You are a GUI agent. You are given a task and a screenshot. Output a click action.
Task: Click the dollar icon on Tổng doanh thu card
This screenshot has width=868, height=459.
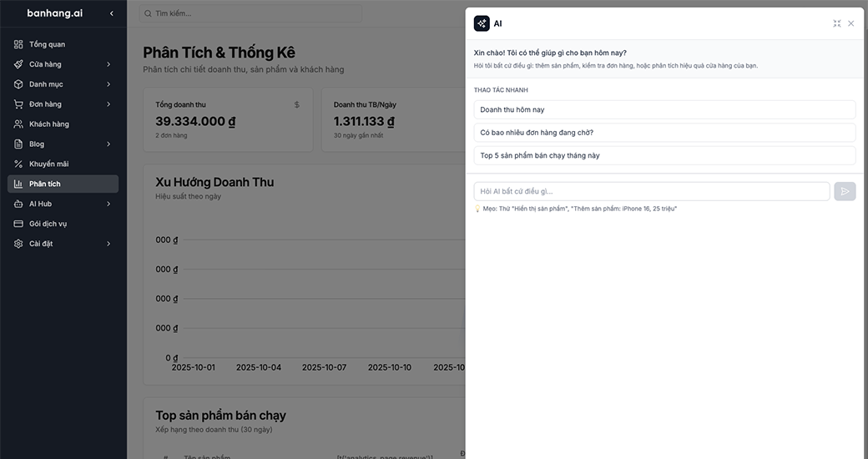[297, 104]
